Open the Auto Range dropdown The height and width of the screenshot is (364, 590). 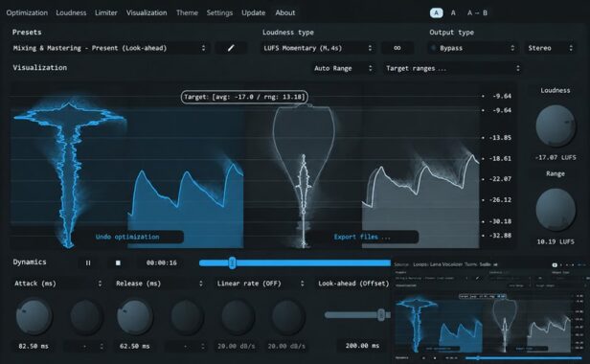[x=343, y=68]
